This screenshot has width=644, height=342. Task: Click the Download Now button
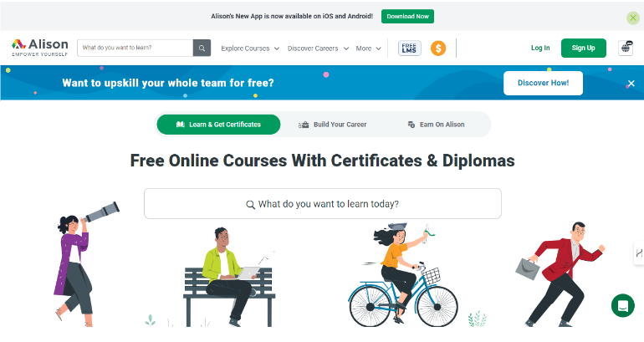click(407, 17)
